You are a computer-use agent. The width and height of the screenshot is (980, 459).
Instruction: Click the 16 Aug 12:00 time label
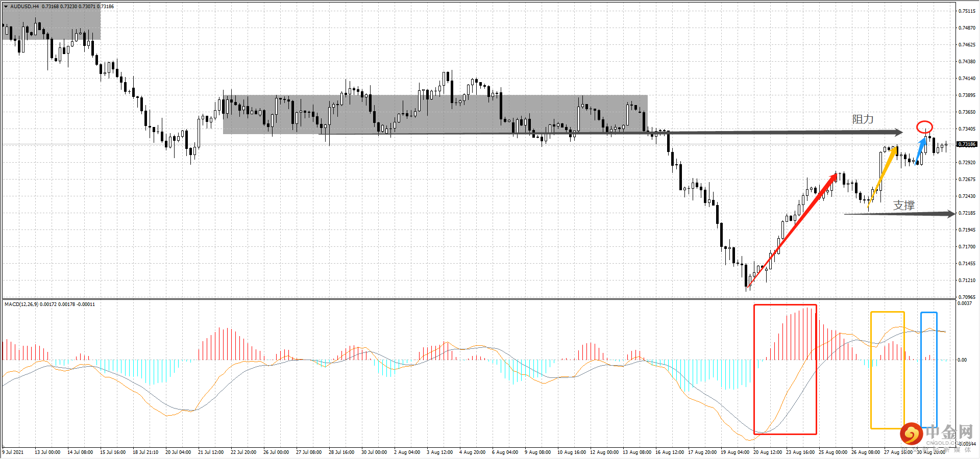tap(670, 452)
